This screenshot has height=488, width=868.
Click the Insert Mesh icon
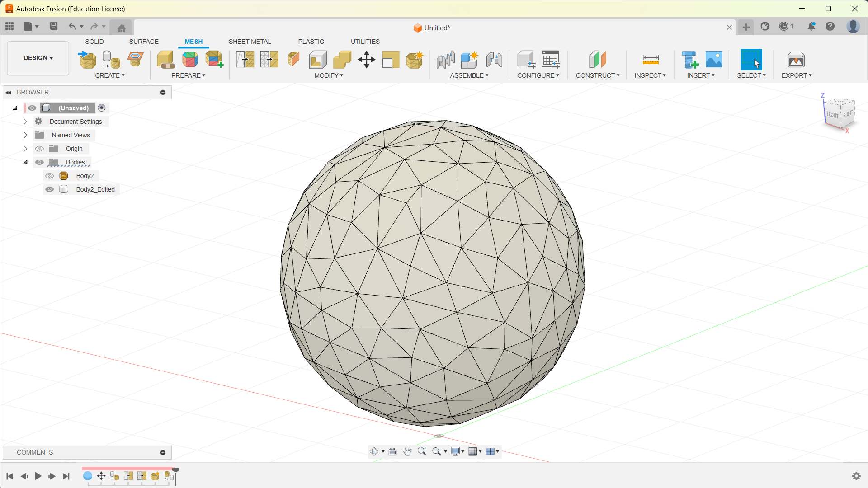[87, 59]
